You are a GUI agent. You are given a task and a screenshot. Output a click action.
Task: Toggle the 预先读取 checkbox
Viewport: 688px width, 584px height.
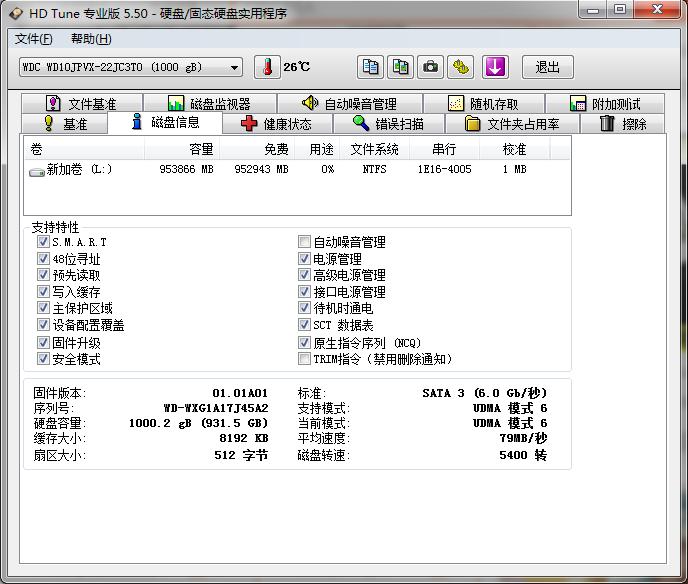pyautogui.click(x=43, y=275)
